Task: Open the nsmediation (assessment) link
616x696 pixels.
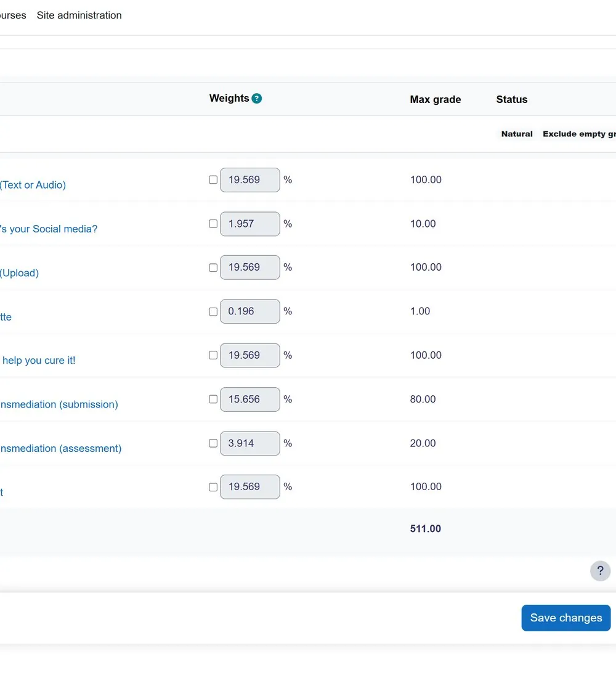Action: pos(61,448)
